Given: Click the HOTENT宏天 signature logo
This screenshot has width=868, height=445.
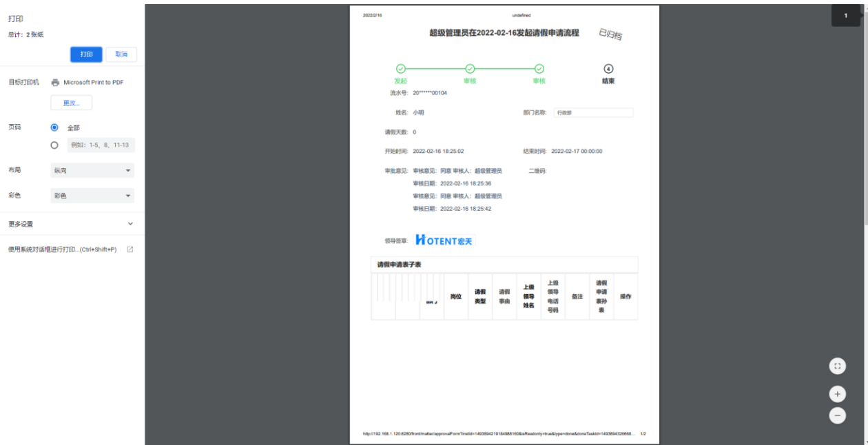Looking at the screenshot, I should [445, 240].
